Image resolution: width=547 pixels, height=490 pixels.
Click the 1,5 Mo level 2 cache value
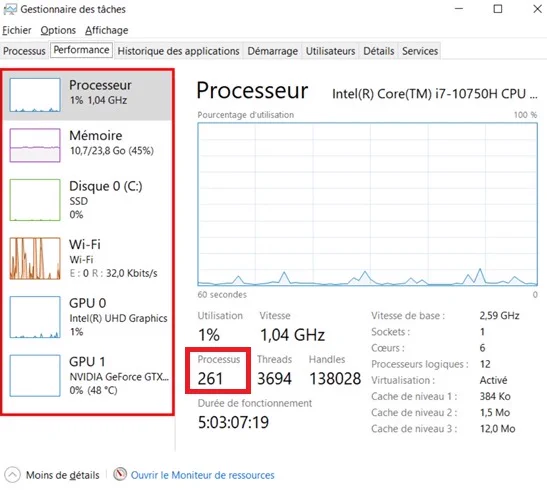pyautogui.click(x=495, y=413)
